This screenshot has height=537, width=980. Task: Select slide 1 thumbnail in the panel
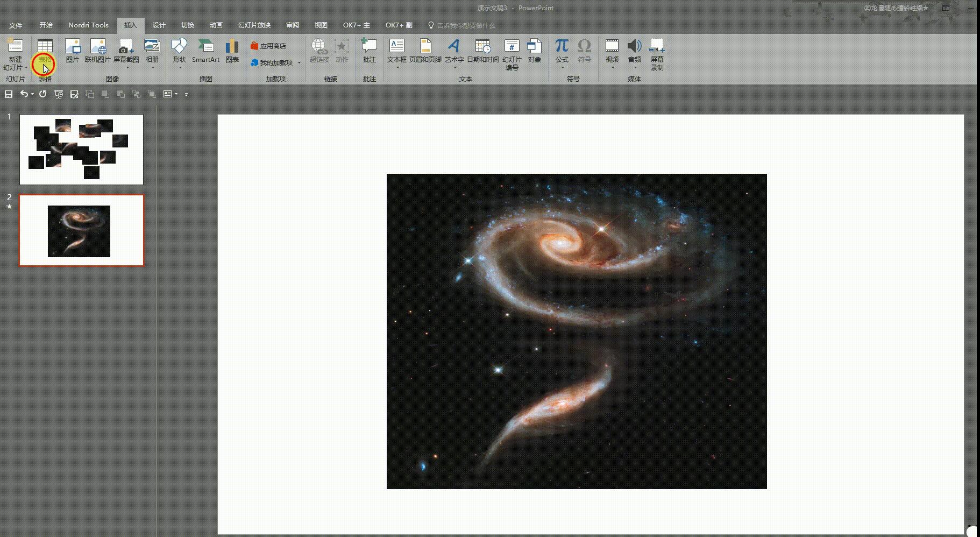click(81, 149)
